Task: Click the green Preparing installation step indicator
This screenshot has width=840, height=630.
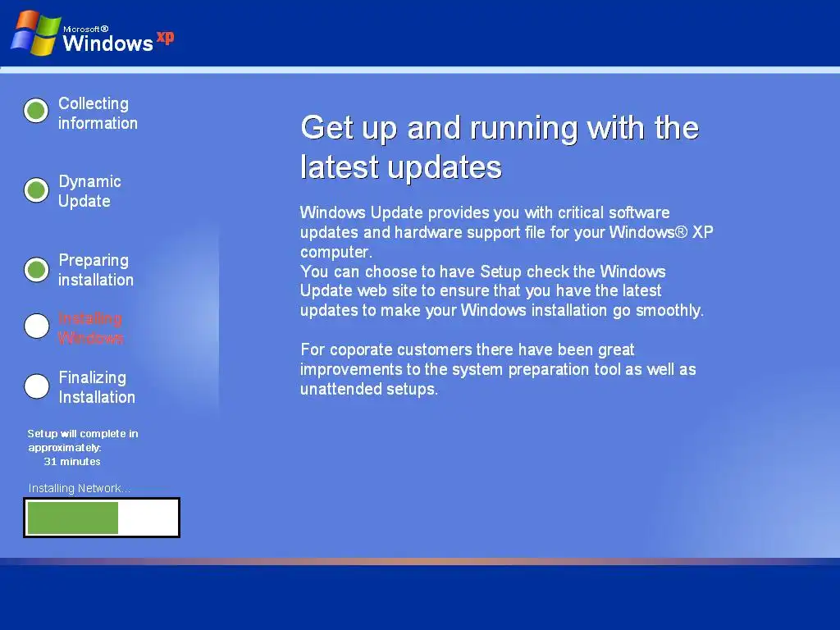Action: click(36, 269)
